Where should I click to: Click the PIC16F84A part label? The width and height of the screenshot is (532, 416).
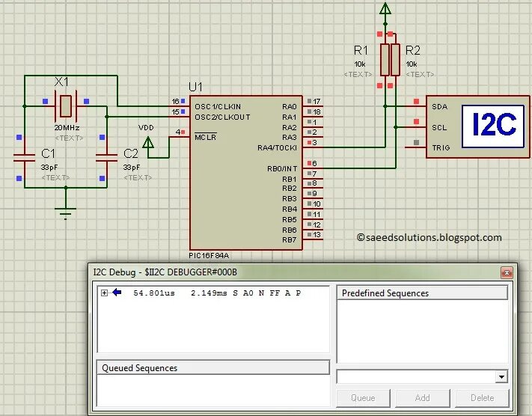209,255
